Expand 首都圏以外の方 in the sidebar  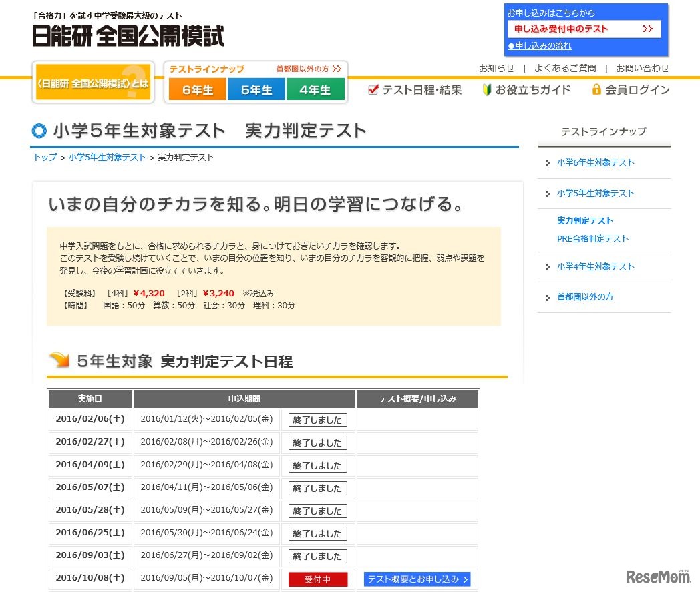tap(584, 297)
